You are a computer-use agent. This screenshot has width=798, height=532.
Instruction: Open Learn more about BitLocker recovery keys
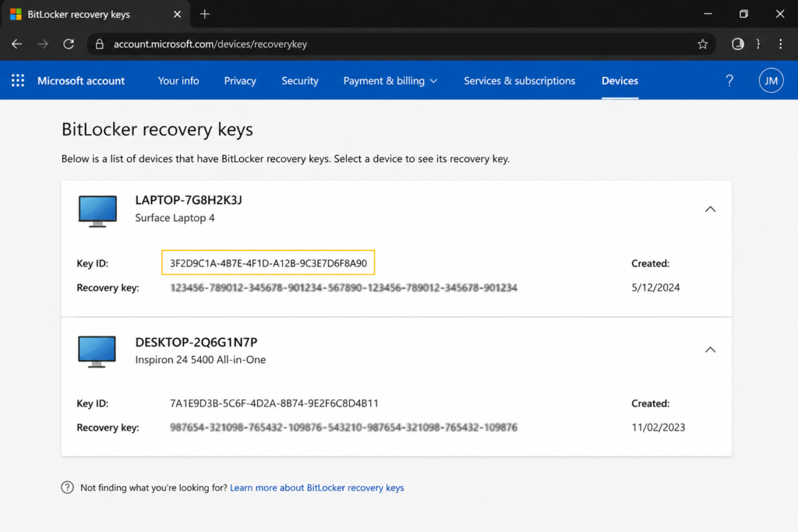click(316, 488)
